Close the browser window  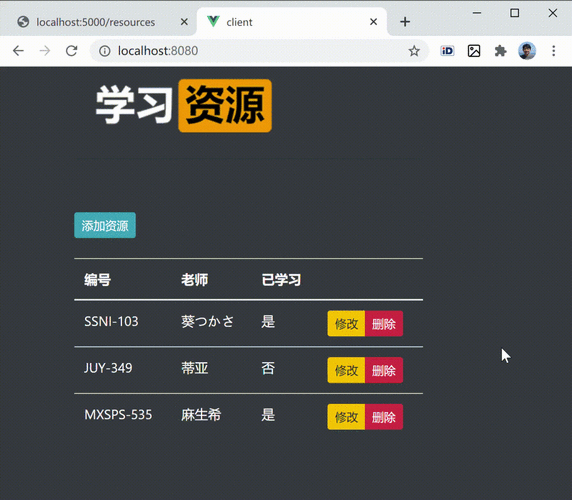[x=553, y=13]
